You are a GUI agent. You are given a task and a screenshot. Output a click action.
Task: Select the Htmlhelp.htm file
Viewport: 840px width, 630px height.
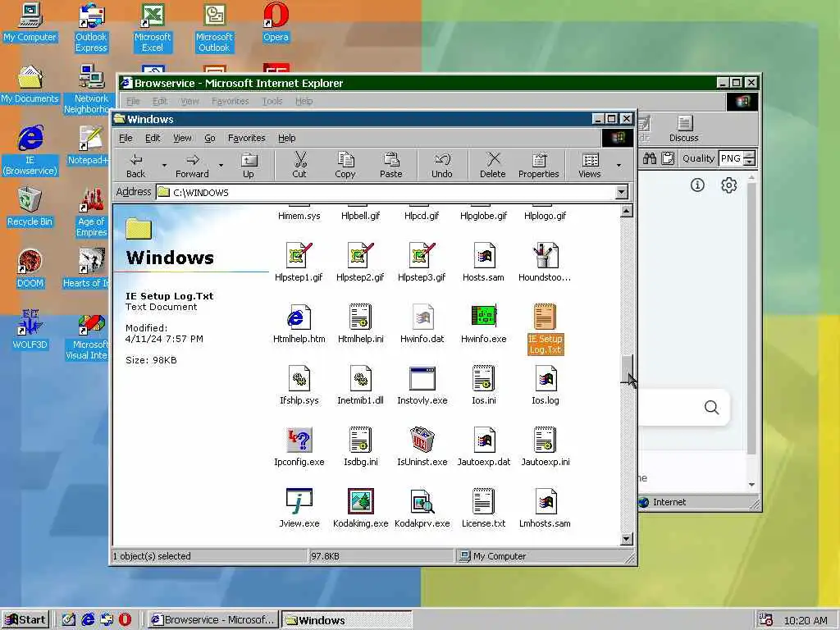tap(299, 324)
